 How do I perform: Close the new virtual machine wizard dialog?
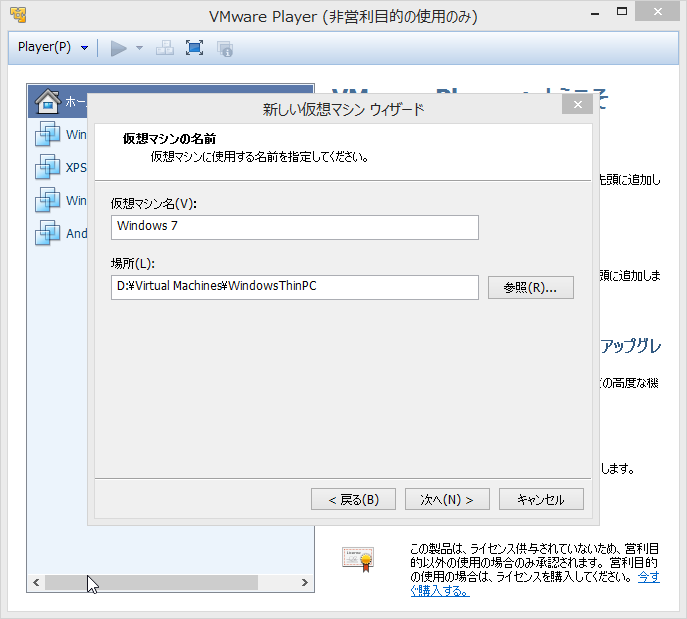point(577,105)
